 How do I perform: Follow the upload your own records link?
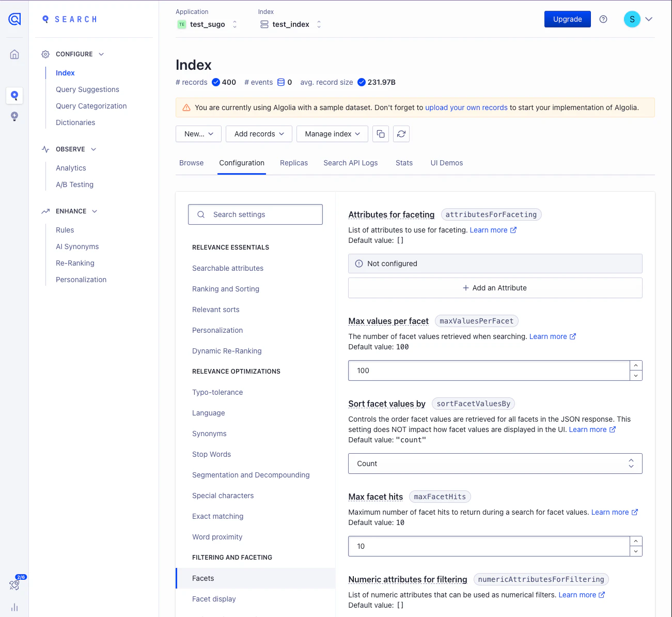click(x=466, y=107)
